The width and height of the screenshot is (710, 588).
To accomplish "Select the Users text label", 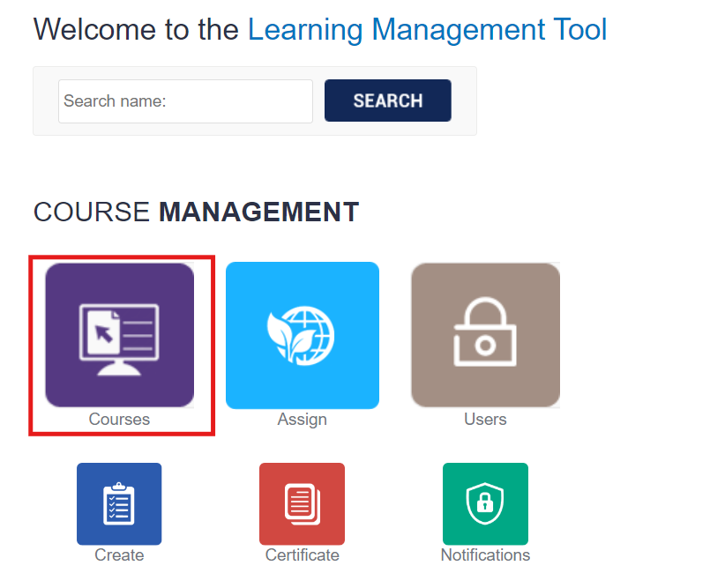I will (x=485, y=420).
